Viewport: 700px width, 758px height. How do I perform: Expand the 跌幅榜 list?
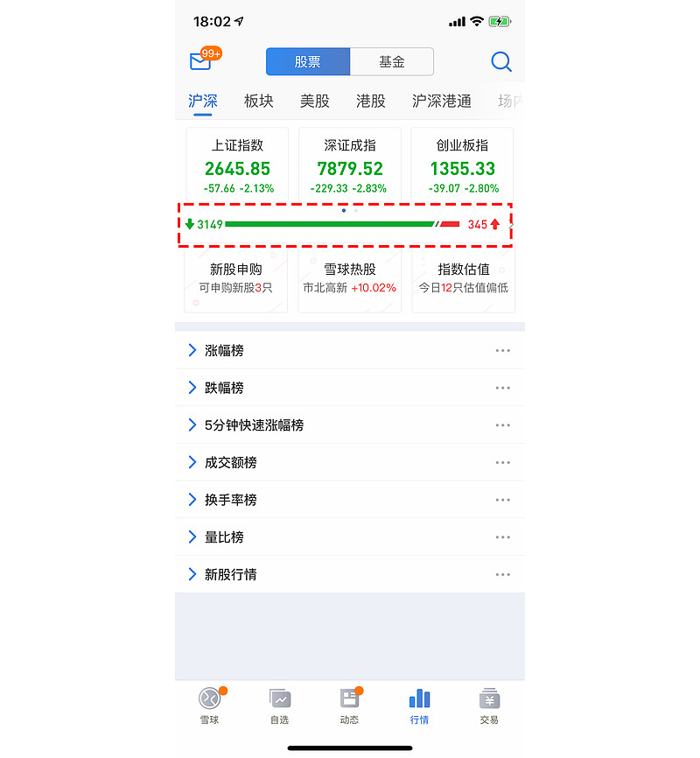tap(192, 387)
